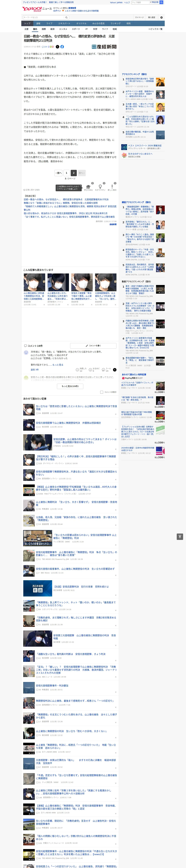Expand replies 返信 3件
The height and width of the screenshot is (868, 186).
pyautogui.click(x=34, y=370)
